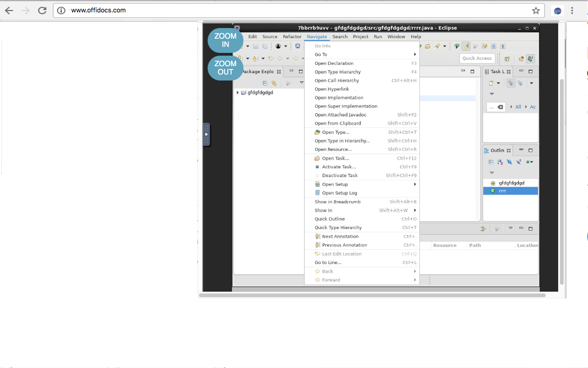The height and width of the screenshot is (368, 588).
Task: Expand the gfdgfdgdgd project tree node
Action: (x=237, y=92)
